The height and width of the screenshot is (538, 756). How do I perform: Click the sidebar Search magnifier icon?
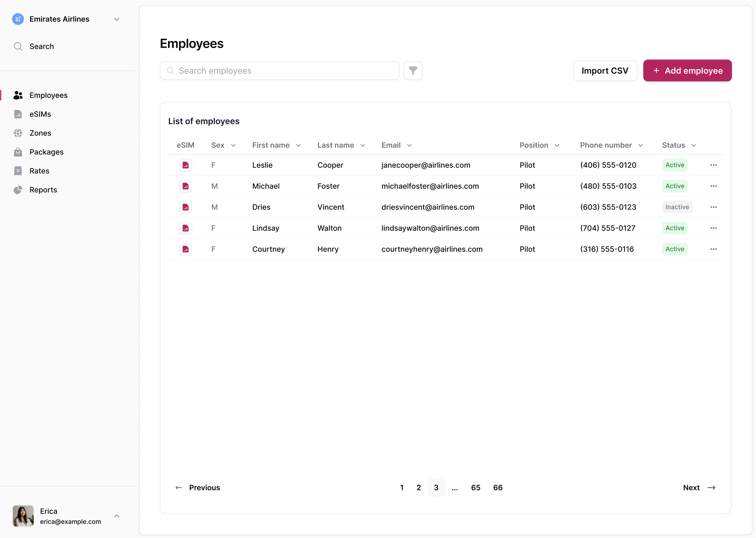(18, 46)
